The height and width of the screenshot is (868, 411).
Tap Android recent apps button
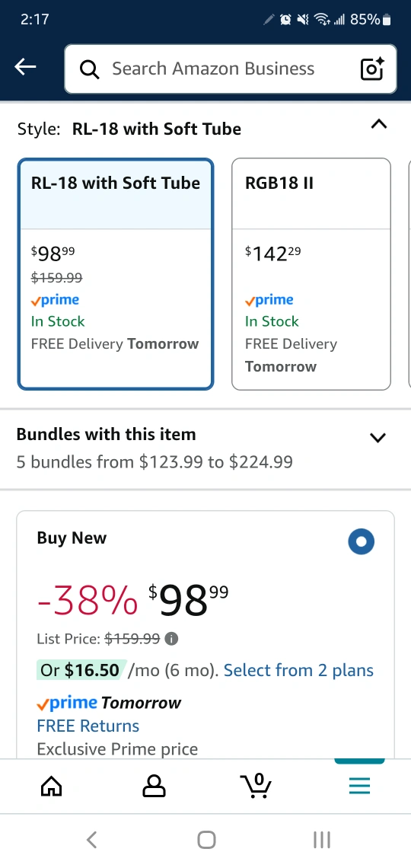coord(321,840)
